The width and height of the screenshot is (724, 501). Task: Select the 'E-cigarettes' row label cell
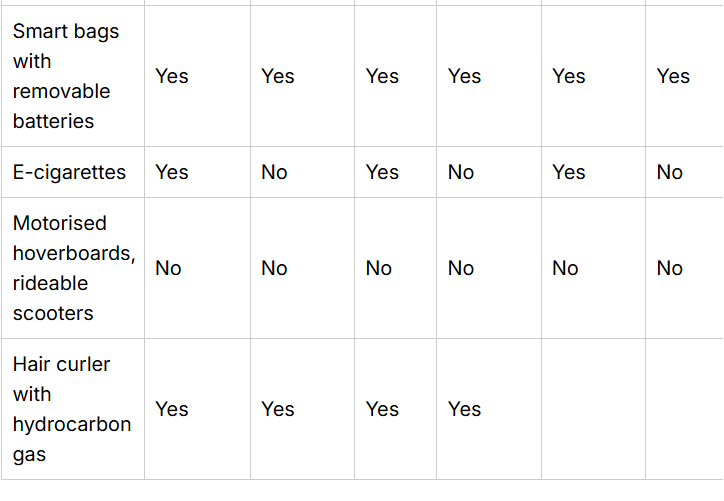[x=69, y=172]
